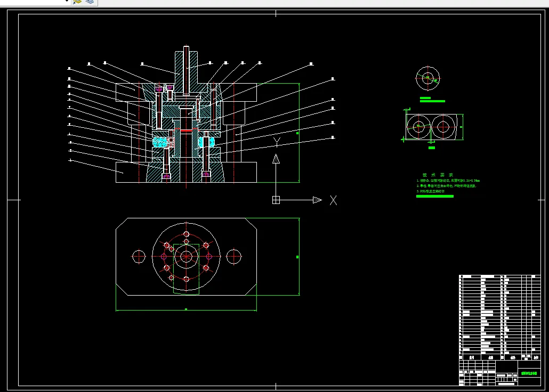
Task: Click the left guide post hole in plan view
Action: (139, 257)
